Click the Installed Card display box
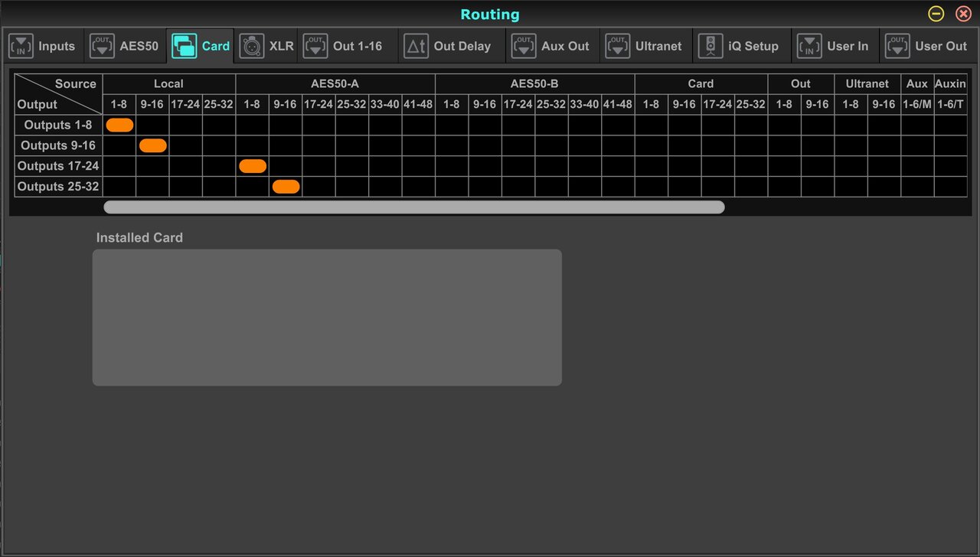This screenshot has height=557, width=980. pyautogui.click(x=327, y=318)
